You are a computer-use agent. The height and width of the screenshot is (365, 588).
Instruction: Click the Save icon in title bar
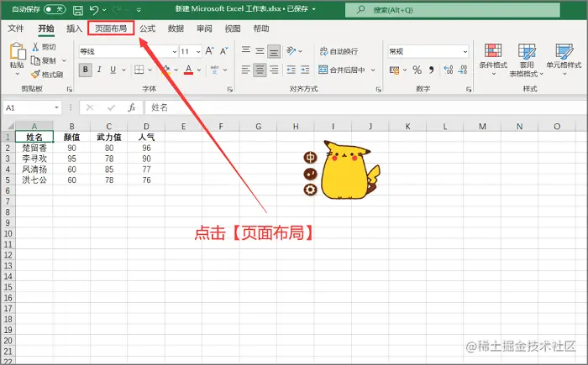[77, 10]
